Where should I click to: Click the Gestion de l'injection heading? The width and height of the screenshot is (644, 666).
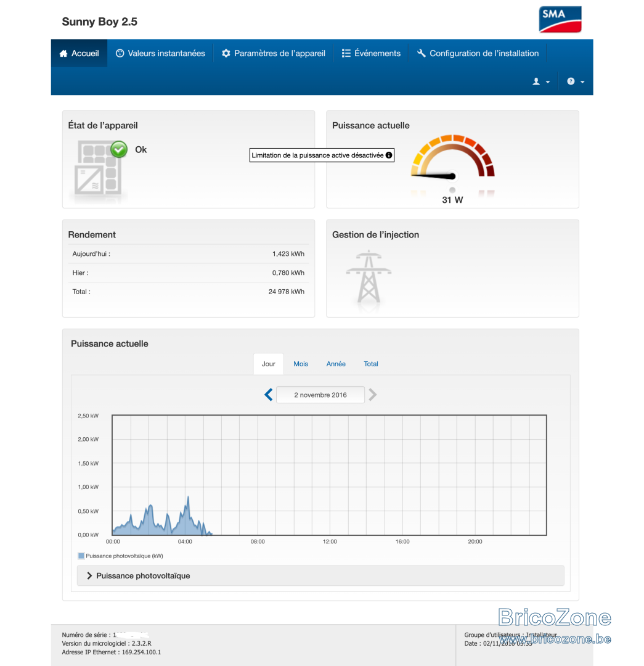(375, 234)
